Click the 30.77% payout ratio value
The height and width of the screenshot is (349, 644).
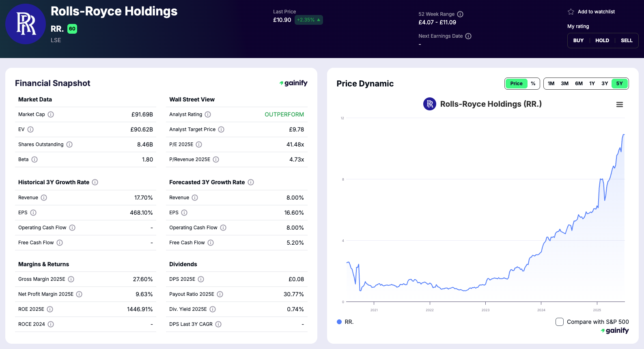click(x=294, y=294)
